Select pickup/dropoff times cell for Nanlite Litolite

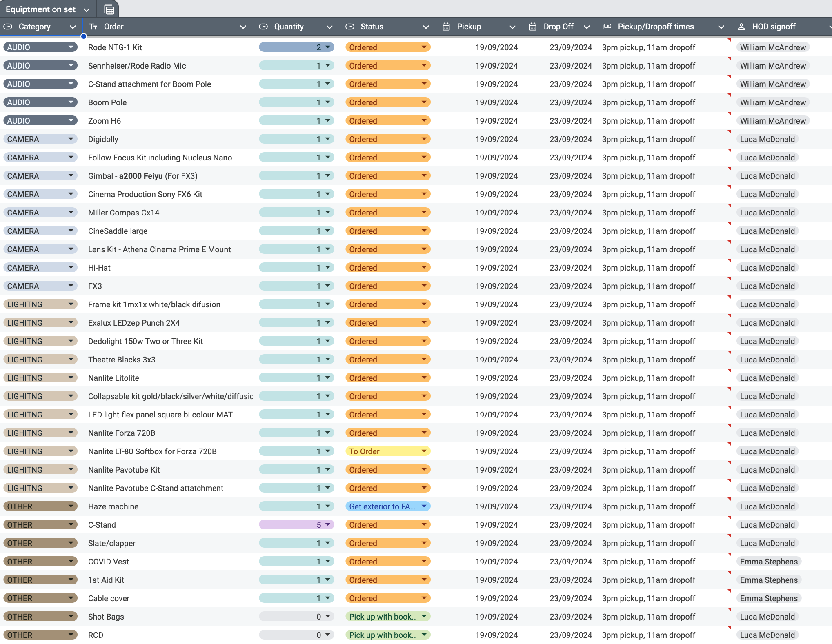point(665,378)
